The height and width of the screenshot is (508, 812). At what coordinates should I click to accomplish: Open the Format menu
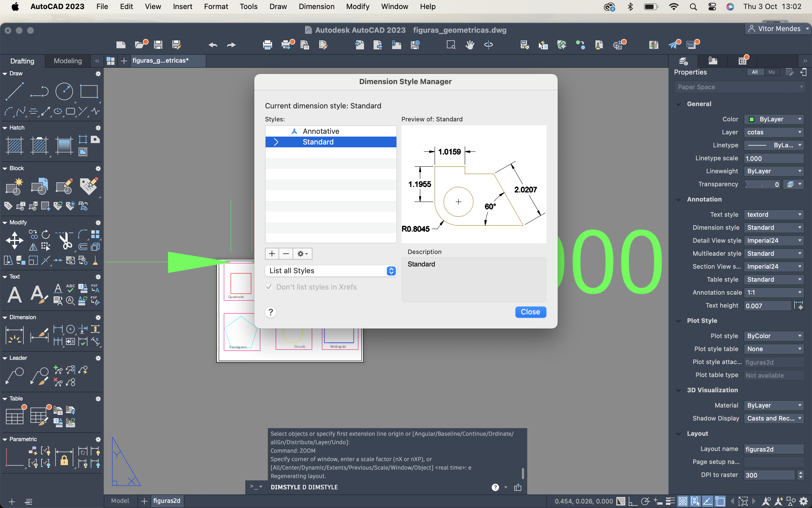(x=216, y=6)
